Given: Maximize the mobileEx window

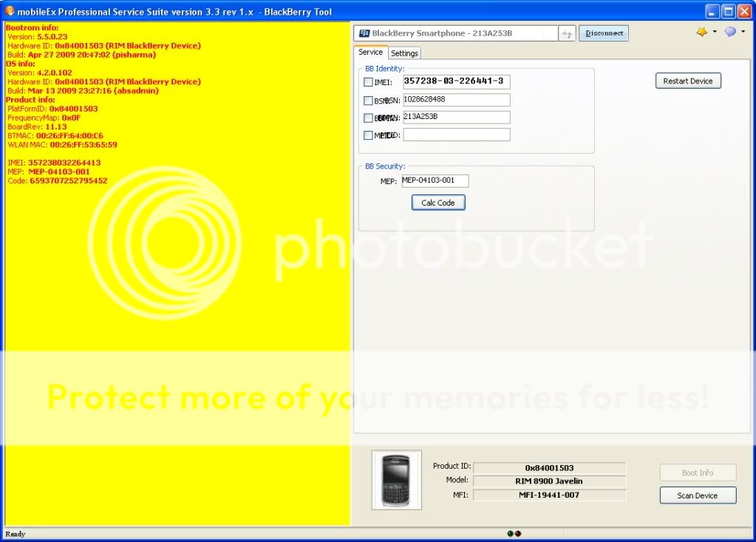Looking at the screenshot, I should tap(729, 11).
